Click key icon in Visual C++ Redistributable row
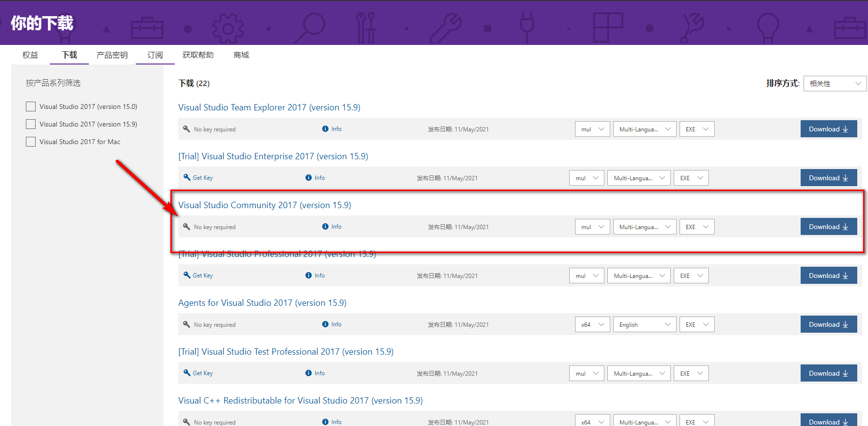868x426 pixels. pyautogui.click(x=186, y=422)
